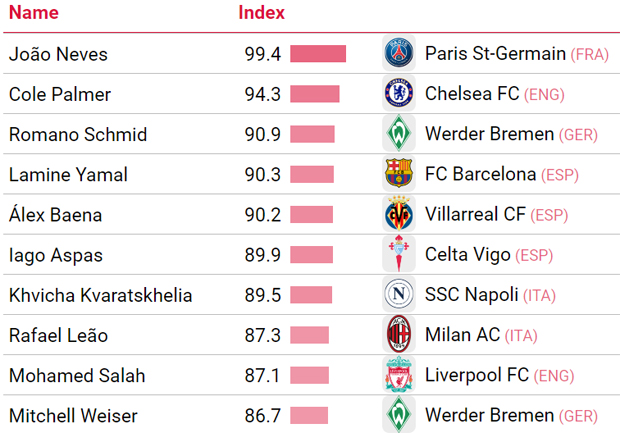620x433 pixels.
Task: Click the Rafael Leão table row name
Action: click(58, 335)
